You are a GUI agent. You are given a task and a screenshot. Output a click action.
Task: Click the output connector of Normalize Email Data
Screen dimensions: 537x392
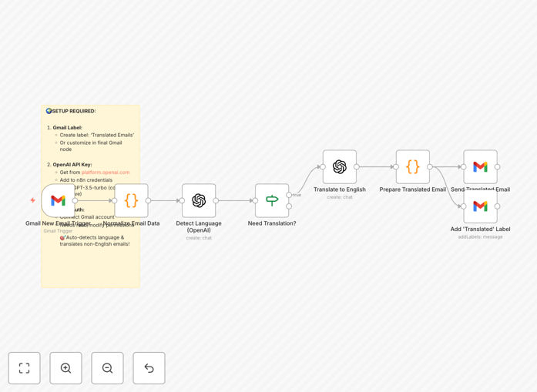point(148,201)
